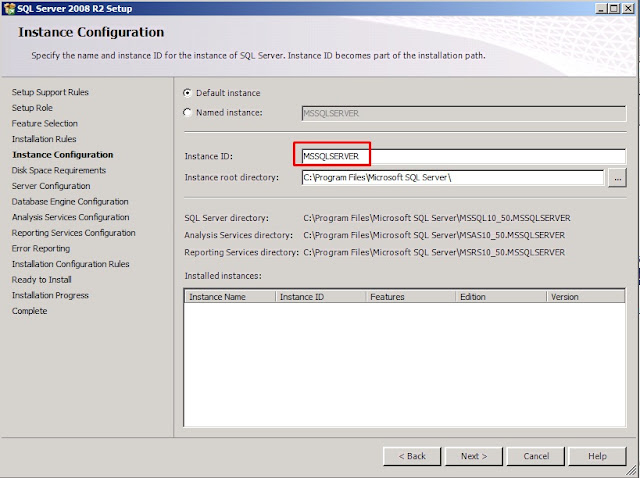
Task: Close the setup window
Action: (x=628, y=9)
